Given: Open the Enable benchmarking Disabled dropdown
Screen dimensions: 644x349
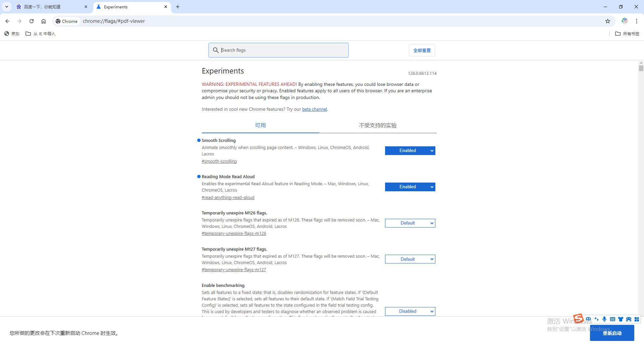Looking at the screenshot, I should click(410, 311).
